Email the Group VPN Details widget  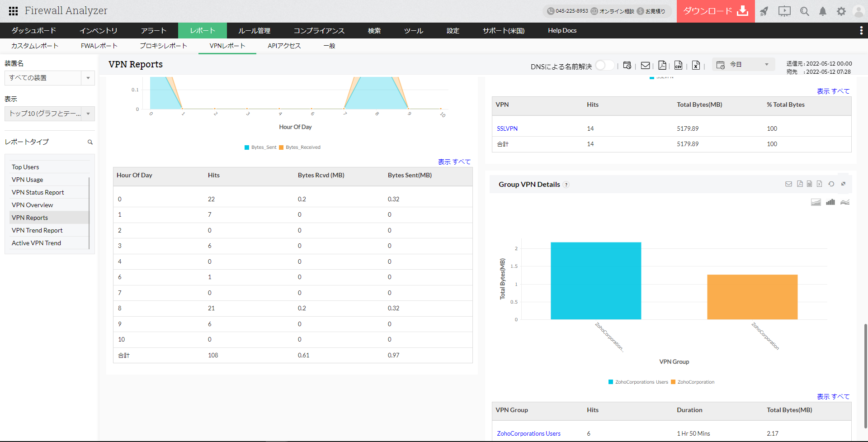pos(788,184)
